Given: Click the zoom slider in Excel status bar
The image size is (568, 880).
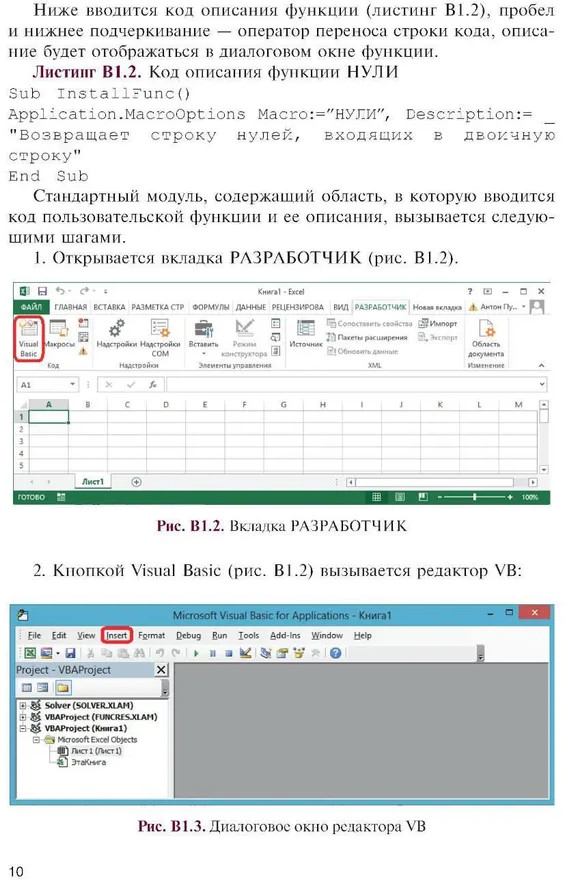Looking at the screenshot, I should tap(474, 497).
